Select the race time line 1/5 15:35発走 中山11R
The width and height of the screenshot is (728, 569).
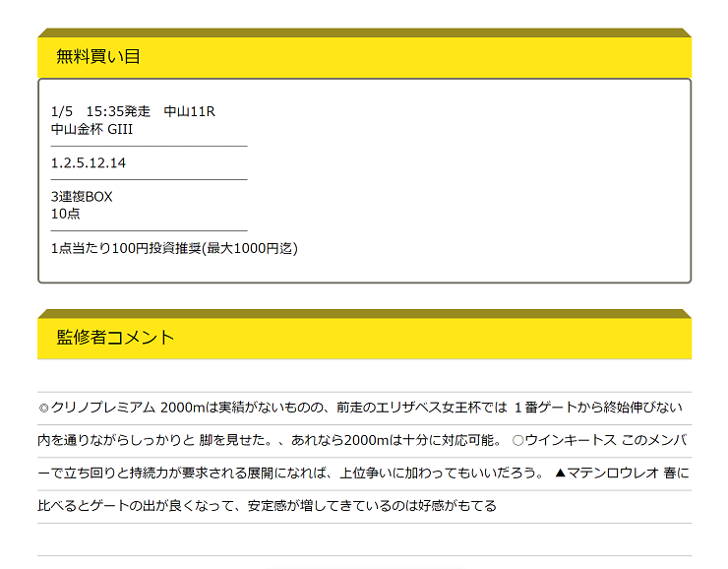(133, 111)
